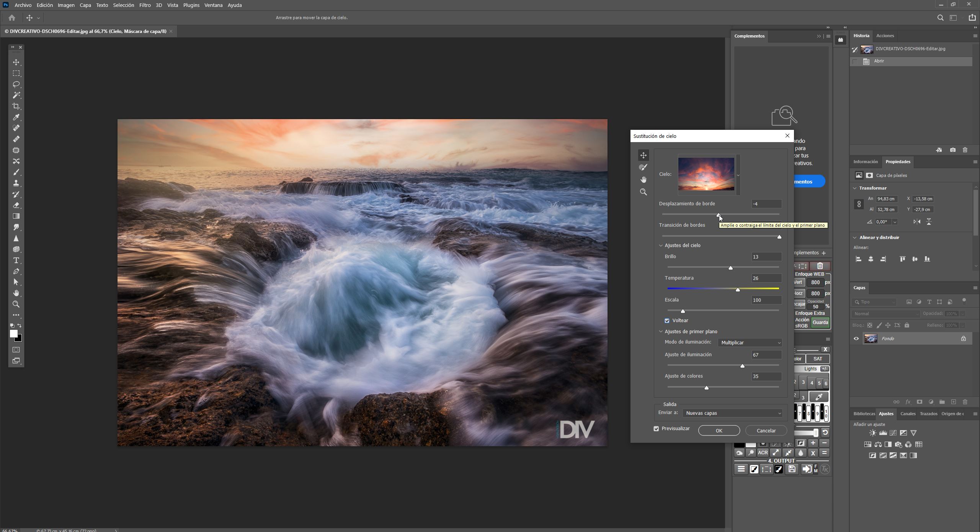This screenshot has height=532, width=980.
Task: Select the Lasso tool
Action: pyautogui.click(x=16, y=84)
